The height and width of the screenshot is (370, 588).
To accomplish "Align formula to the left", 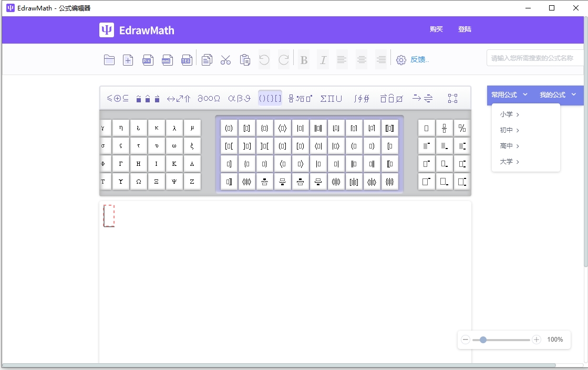I will click(x=342, y=59).
